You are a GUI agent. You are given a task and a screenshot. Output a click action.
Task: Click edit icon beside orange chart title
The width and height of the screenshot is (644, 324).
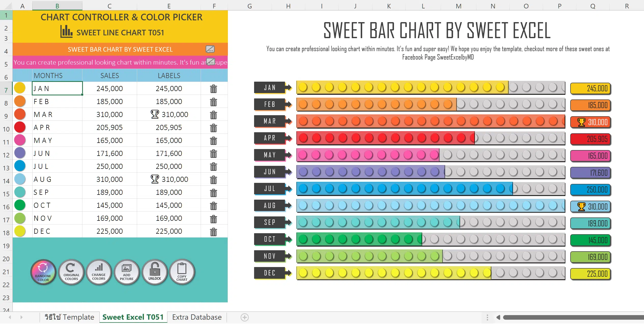[x=210, y=49]
